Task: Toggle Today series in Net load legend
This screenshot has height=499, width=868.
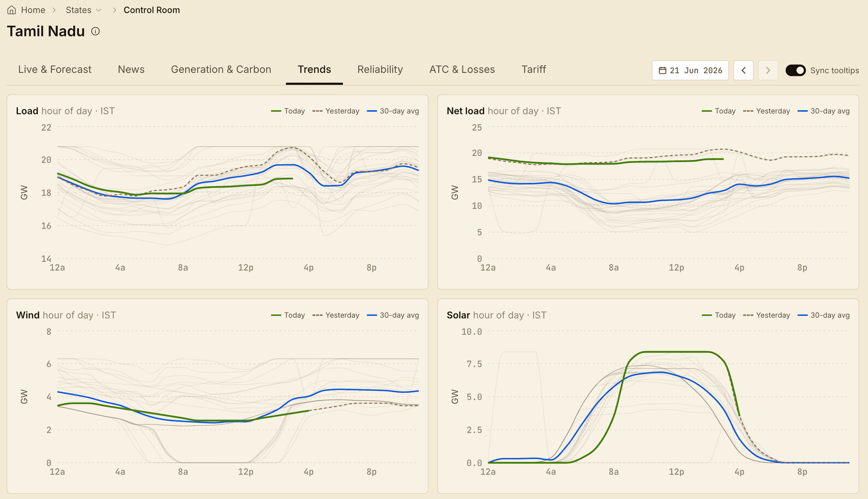Action: 719,111
